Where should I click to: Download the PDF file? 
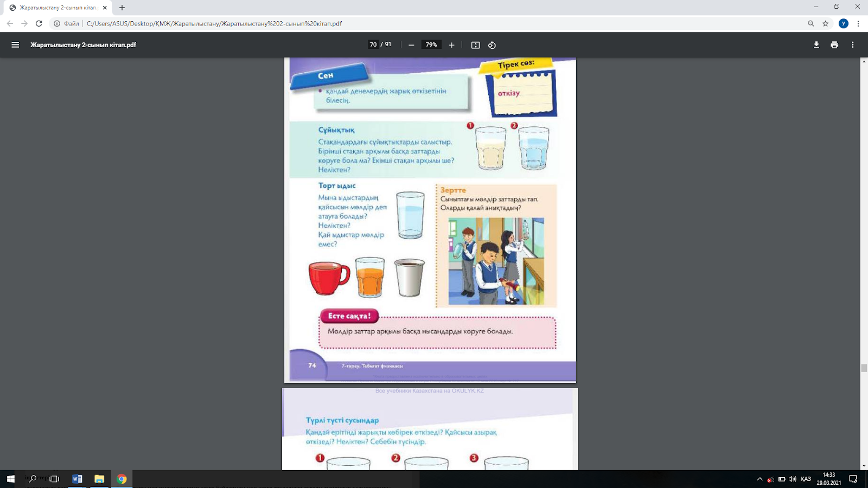816,45
